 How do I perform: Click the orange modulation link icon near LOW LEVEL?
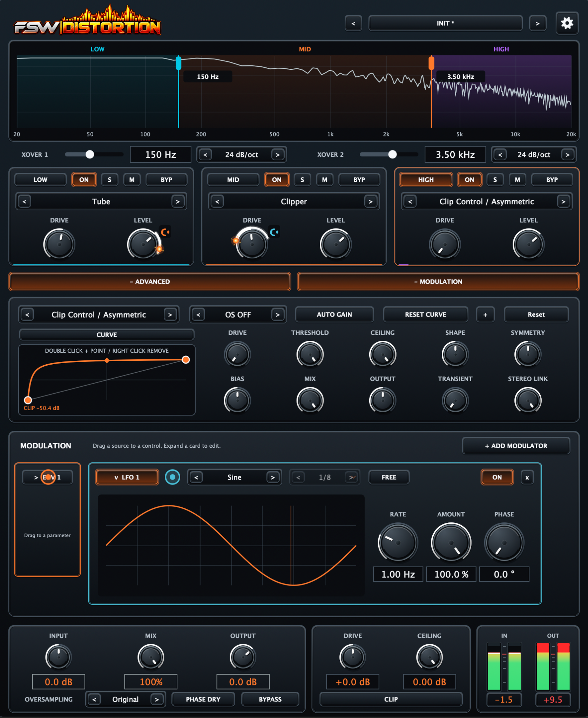tap(165, 232)
